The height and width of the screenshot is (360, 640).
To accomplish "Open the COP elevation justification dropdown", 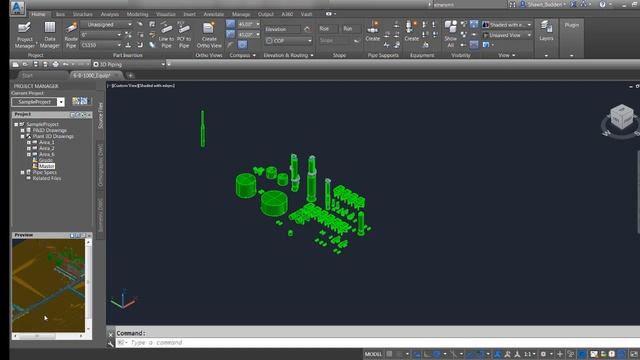I will click(289, 41).
